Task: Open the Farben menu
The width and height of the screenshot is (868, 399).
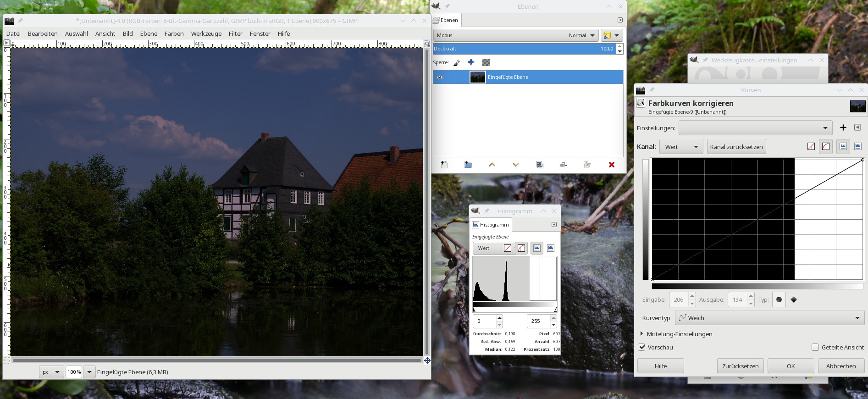Action: 174,33
